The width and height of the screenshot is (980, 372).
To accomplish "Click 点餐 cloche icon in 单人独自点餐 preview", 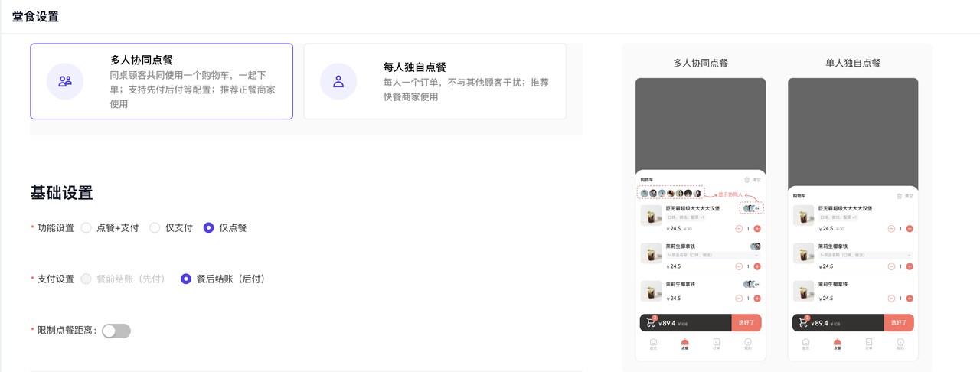I will coord(838,342).
